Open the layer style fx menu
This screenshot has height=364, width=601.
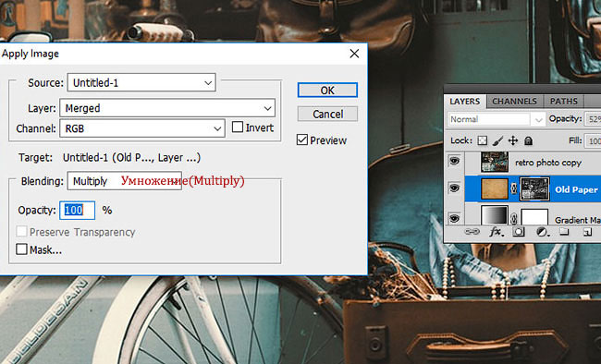[497, 232]
